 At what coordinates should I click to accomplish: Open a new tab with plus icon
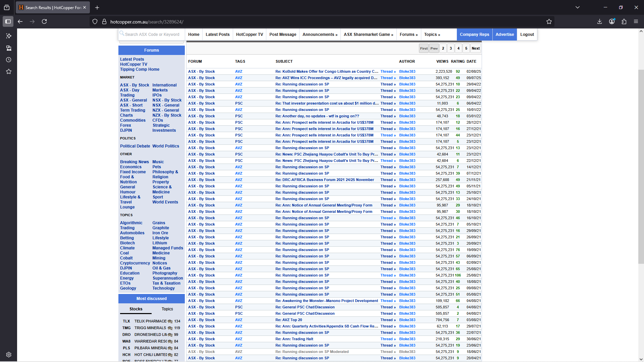click(x=97, y=7)
